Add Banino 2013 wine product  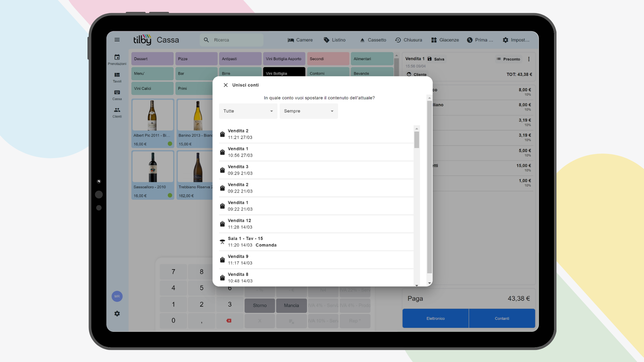pos(195,123)
